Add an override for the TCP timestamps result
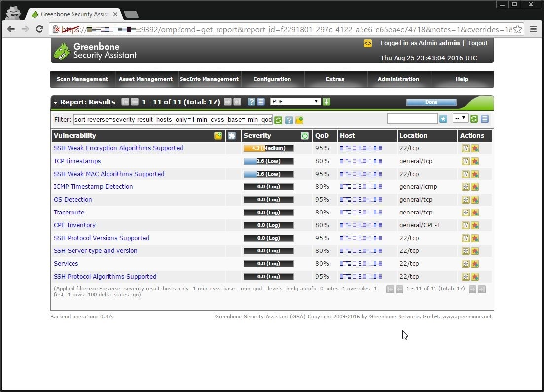544x392 pixels. click(x=475, y=161)
